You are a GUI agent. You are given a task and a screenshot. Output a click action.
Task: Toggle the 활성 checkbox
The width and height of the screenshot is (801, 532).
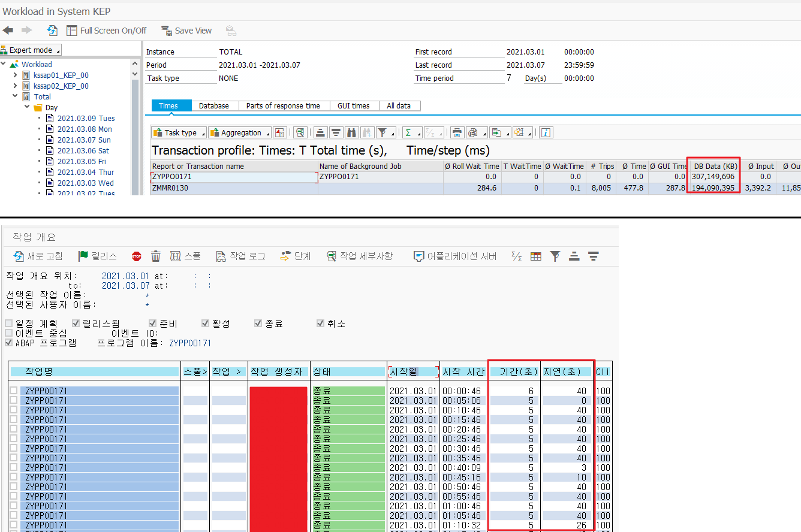point(205,324)
